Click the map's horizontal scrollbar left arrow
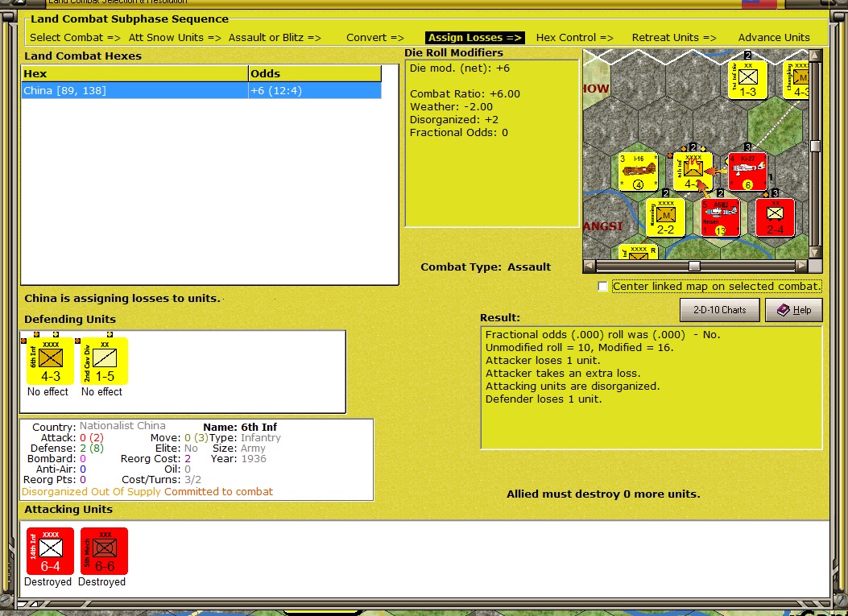The width and height of the screenshot is (848, 616). 589,266
